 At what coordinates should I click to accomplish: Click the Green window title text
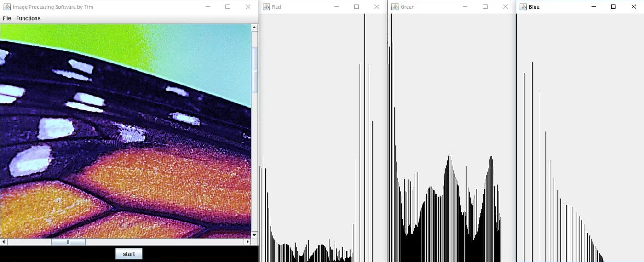click(x=408, y=7)
